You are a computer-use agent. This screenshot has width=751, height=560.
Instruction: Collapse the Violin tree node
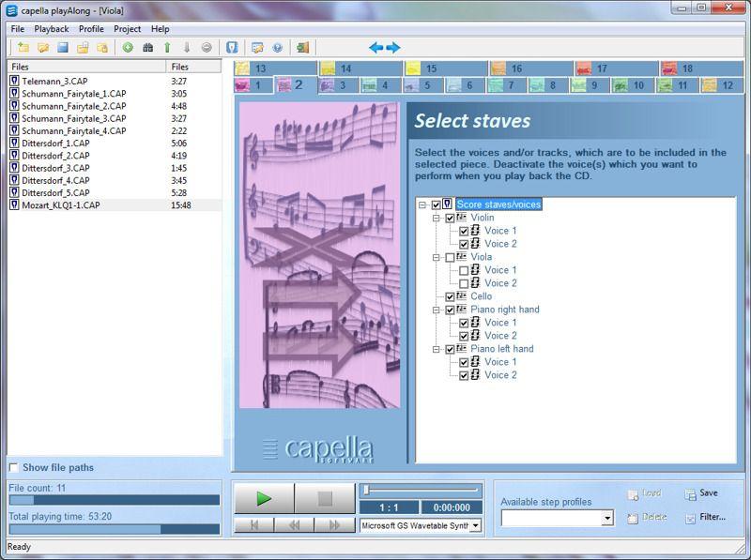click(437, 218)
